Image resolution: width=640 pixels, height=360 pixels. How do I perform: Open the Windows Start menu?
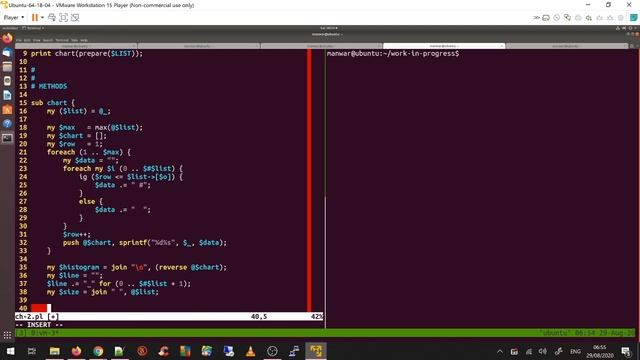[11, 351]
